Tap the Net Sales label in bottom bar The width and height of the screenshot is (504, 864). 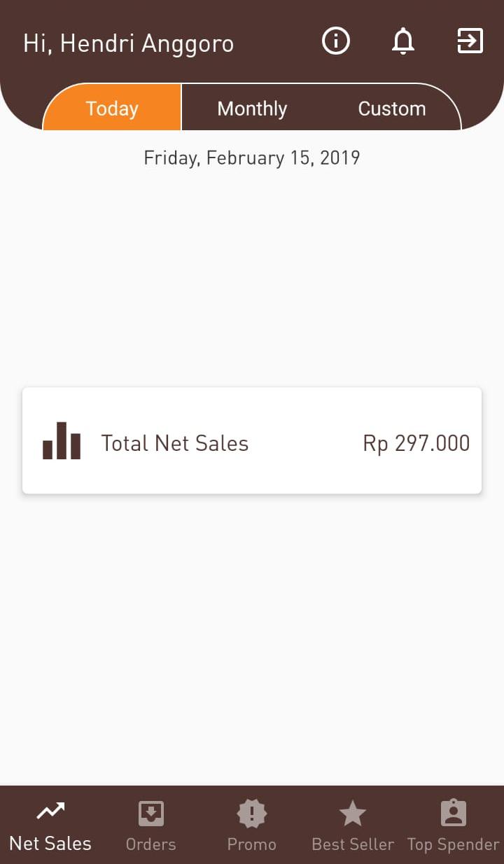[50, 844]
